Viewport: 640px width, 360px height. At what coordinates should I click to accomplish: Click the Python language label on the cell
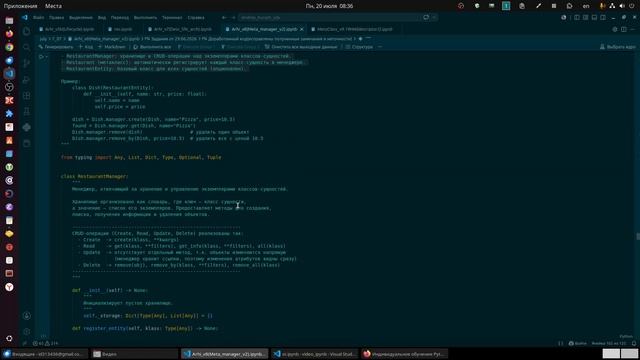(x=626, y=336)
